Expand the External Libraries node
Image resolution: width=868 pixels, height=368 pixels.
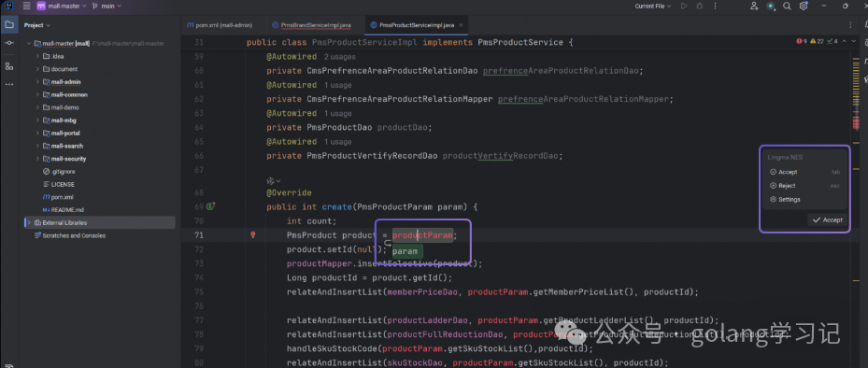(x=29, y=222)
